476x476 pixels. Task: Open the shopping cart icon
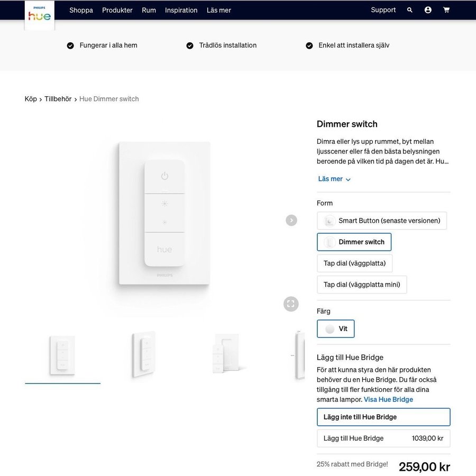[446, 10]
